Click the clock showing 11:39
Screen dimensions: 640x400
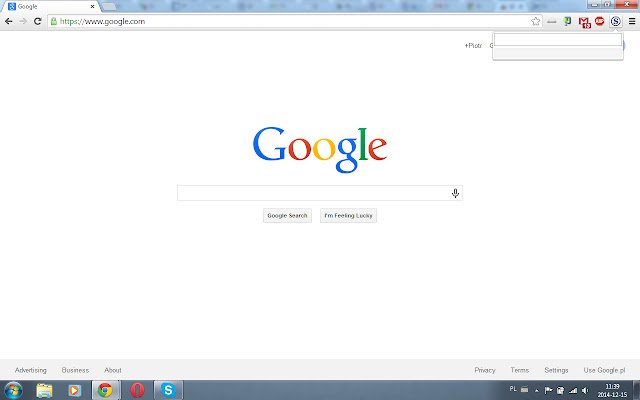tap(612, 390)
